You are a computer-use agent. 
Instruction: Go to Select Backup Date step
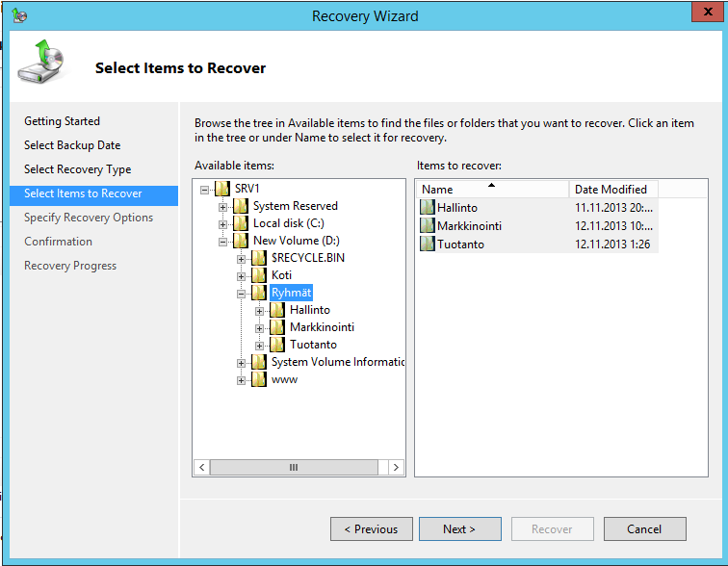click(x=72, y=145)
